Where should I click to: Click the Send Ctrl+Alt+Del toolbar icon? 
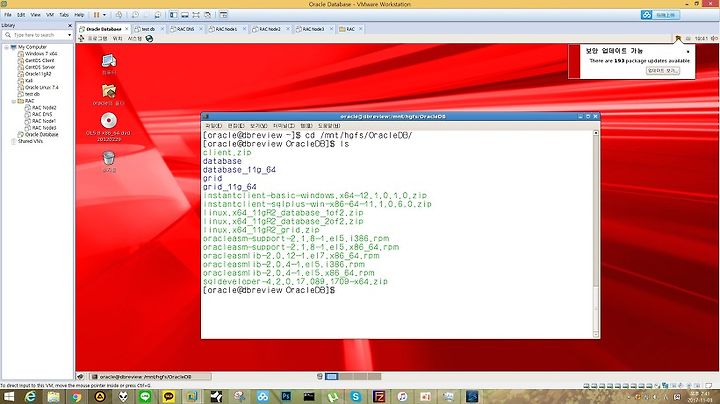pos(119,15)
